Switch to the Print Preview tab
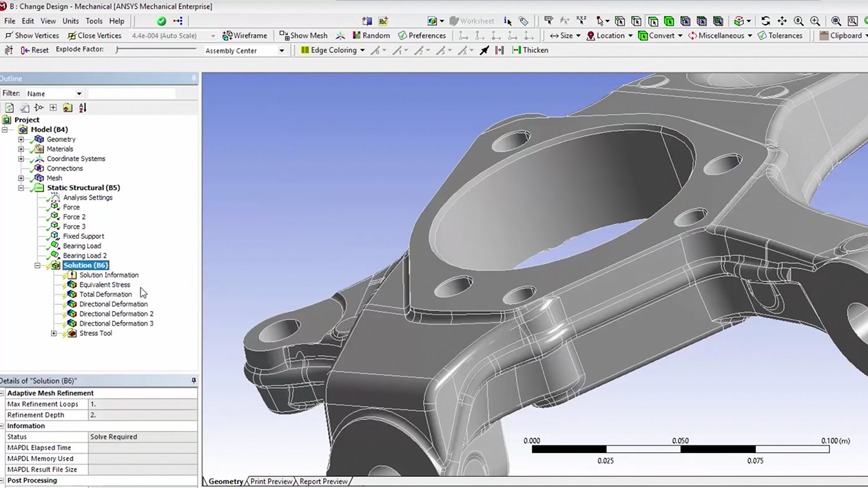This screenshot has height=488, width=868. click(271, 482)
